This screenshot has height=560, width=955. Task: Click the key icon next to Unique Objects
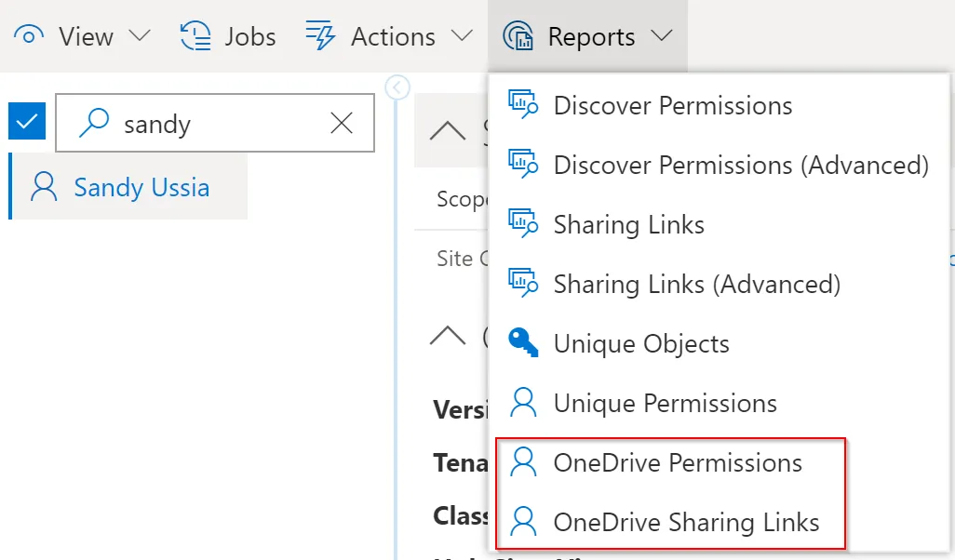click(523, 343)
